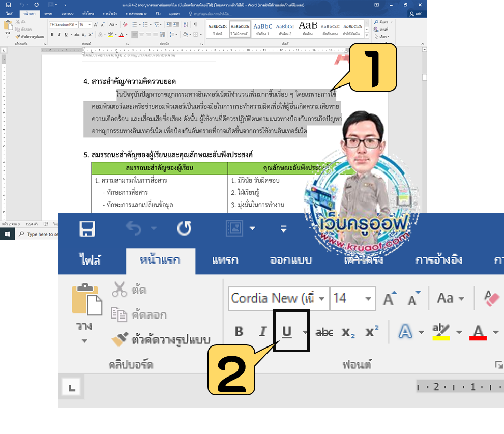
Task: Click the Save icon in enlarged toolbar
Action: pyautogui.click(x=87, y=229)
